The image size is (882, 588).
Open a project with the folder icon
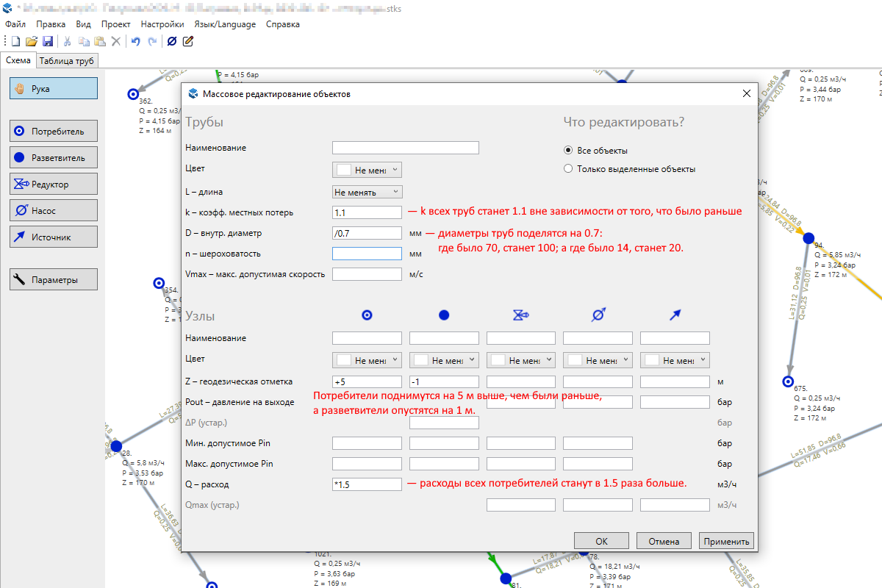click(31, 41)
